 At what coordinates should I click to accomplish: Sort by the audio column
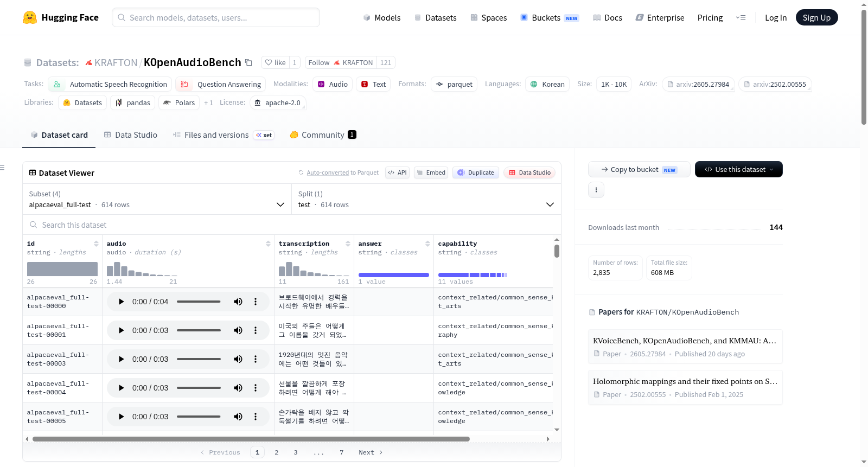268,244
